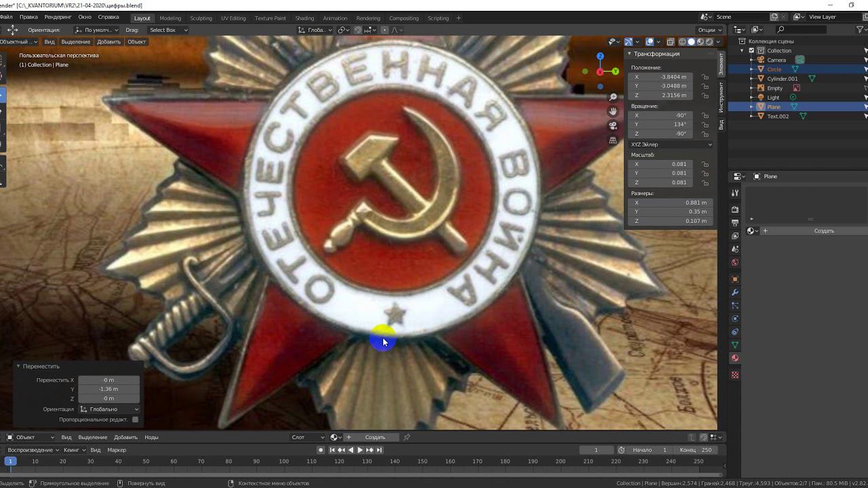The image size is (868, 488).
Task: Open the По умолч. orientation dropdown
Action: point(96,30)
